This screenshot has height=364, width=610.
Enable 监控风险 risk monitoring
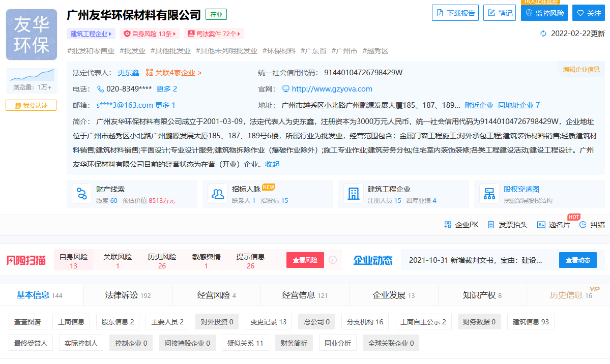(544, 13)
